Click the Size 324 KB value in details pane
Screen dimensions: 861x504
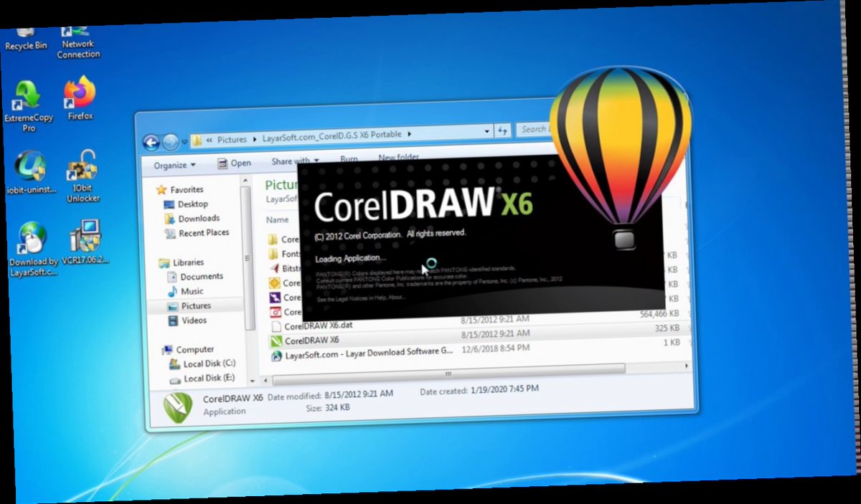(337, 407)
